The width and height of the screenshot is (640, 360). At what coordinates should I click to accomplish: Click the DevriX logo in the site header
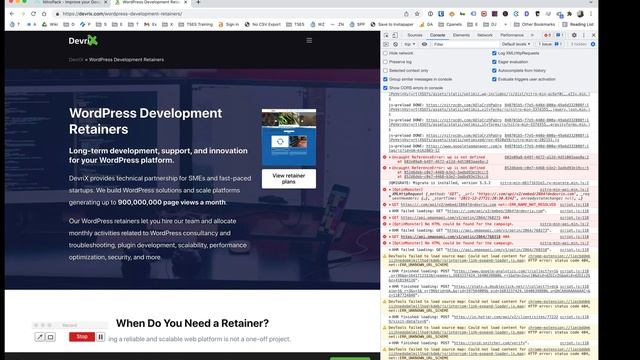pos(83,40)
